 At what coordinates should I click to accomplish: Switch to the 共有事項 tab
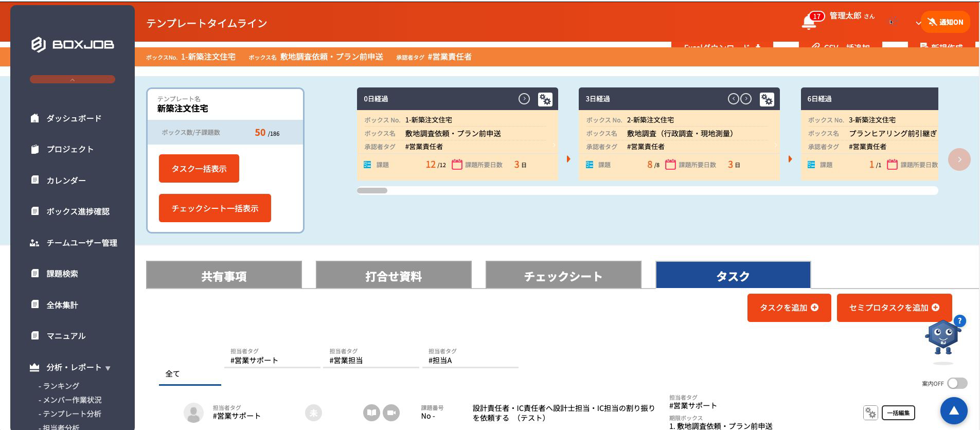tap(224, 276)
